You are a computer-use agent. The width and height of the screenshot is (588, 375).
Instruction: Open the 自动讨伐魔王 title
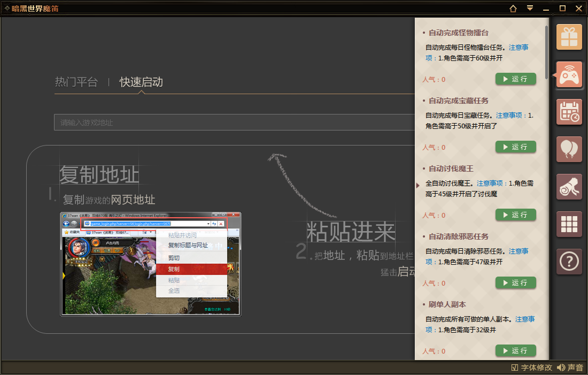tap(451, 169)
